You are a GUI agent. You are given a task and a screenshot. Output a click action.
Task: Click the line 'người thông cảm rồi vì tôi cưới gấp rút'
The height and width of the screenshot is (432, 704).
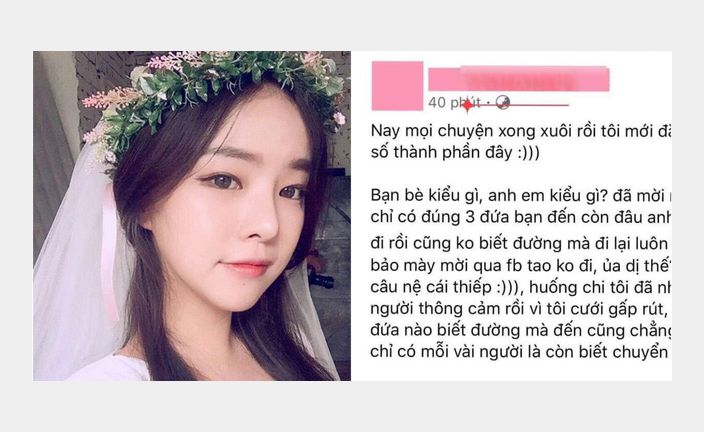[x=521, y=309]
